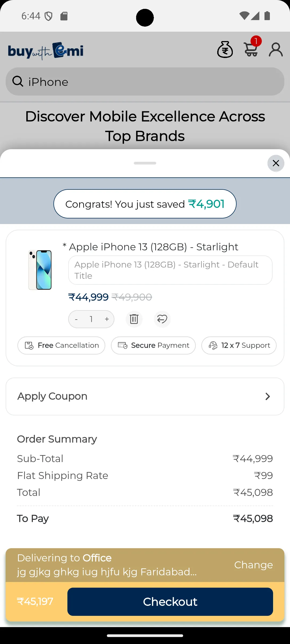Viewport: 290px width, 644px height.
Task: Increase quantity with the plus stepper
Action: (x=107, y=319)
